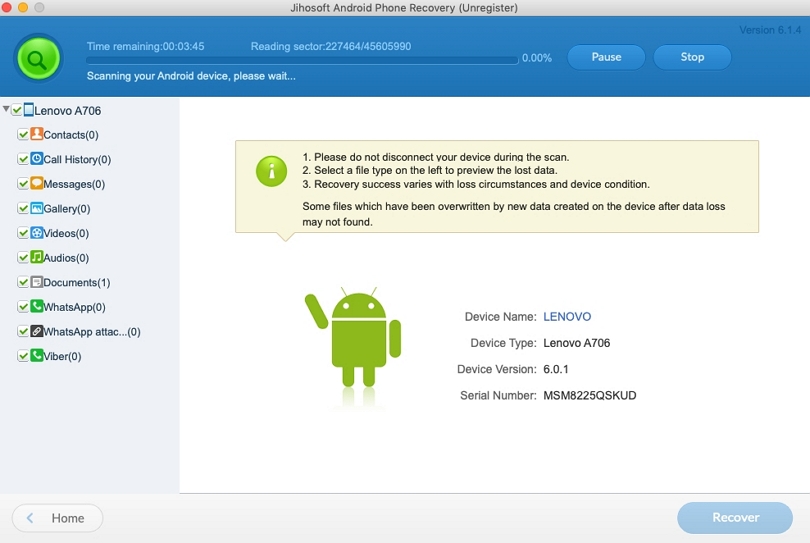
Task: Click the Audios music note icon
Action: 37,257
